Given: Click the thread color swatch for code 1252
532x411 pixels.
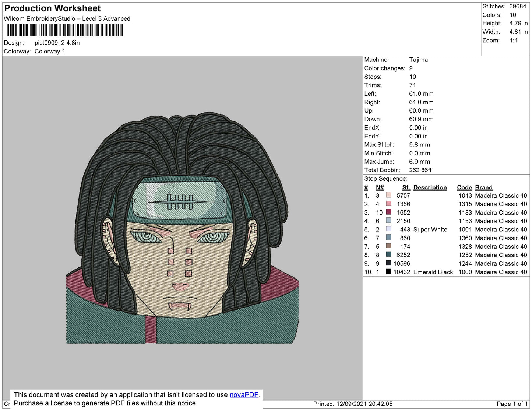Looking at the screenshot, I should coord(388,255).
